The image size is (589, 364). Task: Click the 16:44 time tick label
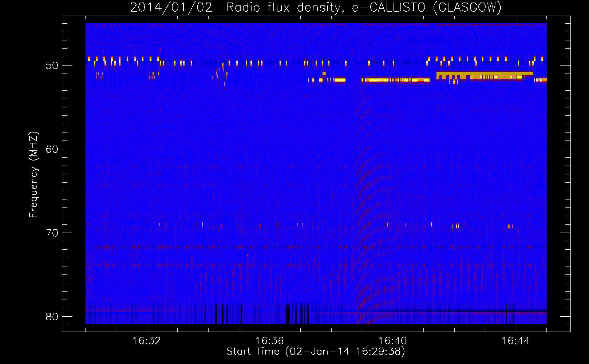516,341
